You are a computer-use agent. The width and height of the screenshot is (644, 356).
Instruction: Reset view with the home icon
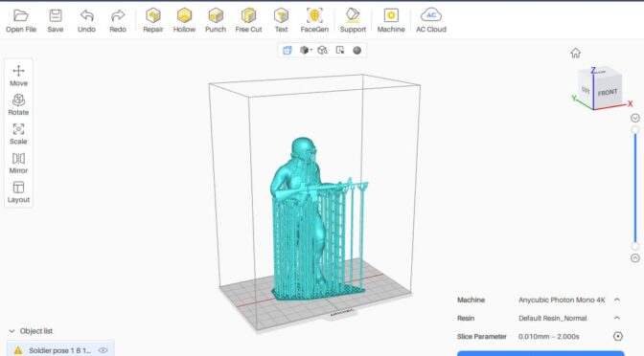click(x=575, y=53)
